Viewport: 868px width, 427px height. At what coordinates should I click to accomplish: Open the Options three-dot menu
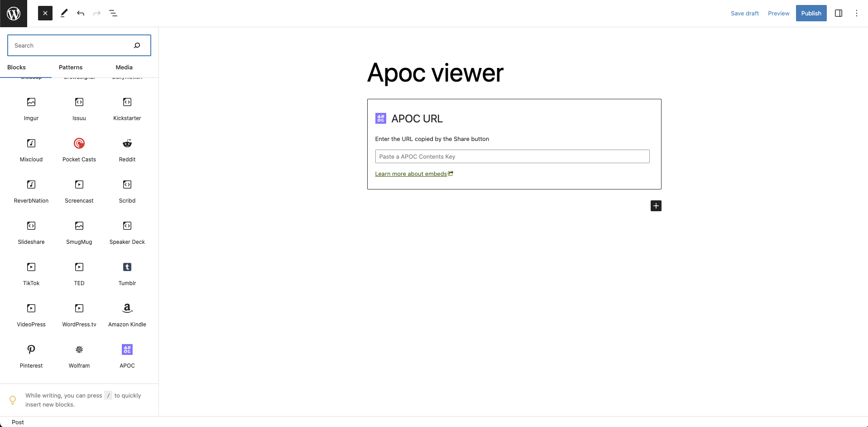[x=856, y=14]
